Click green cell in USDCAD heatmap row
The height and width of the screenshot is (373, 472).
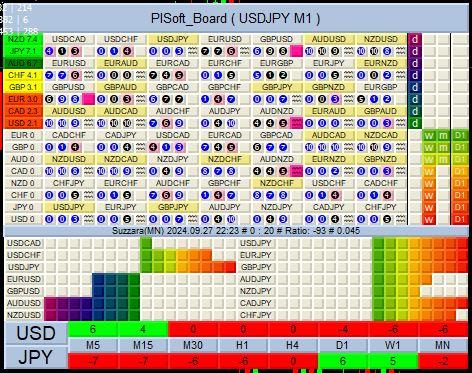146,243
